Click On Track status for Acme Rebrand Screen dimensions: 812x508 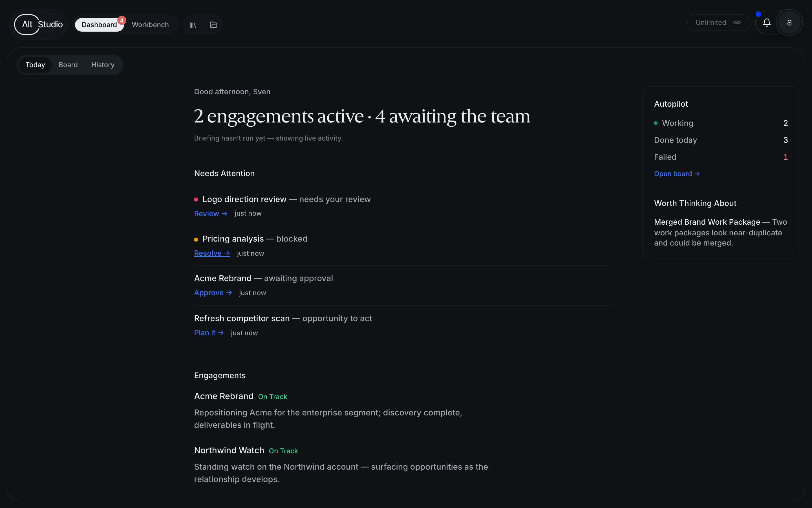(x=272, y=397)
